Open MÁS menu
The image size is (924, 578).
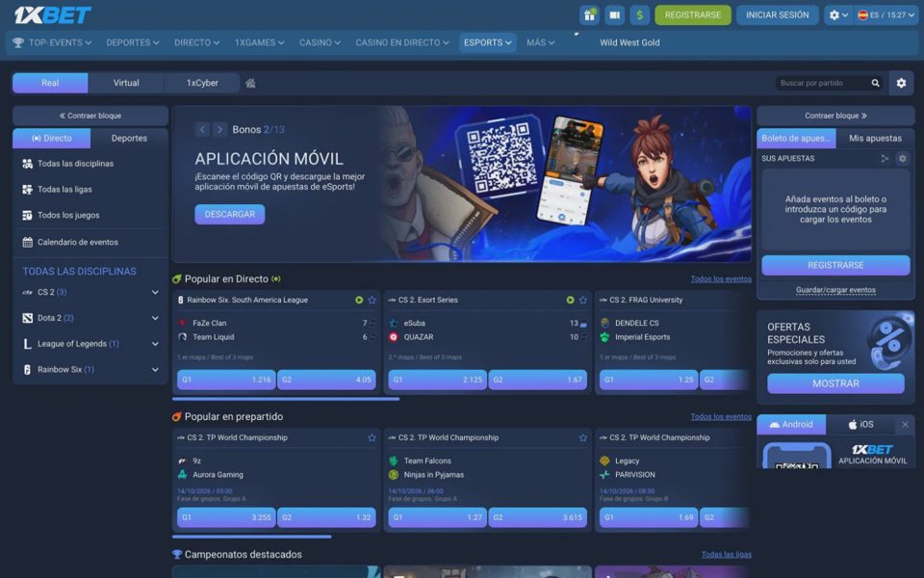(x=540, y=42)
